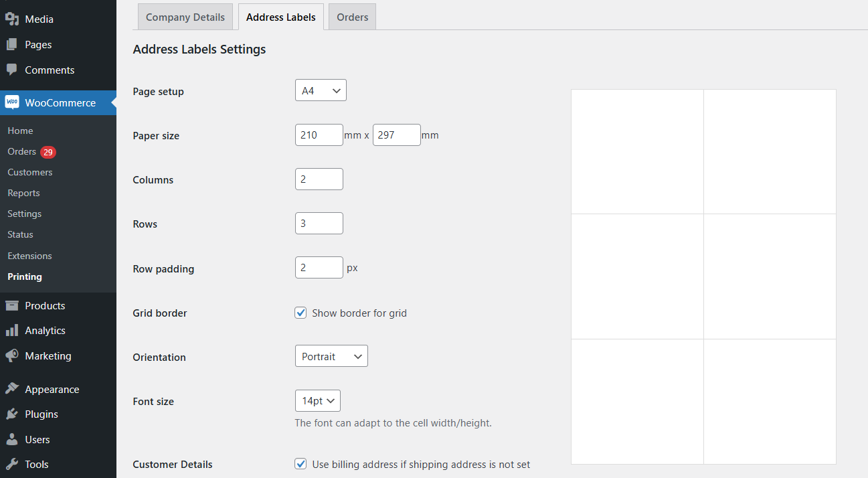Uncheck Show border for grid
Viewport: 868px width, 478px height.
click(301, 313)
